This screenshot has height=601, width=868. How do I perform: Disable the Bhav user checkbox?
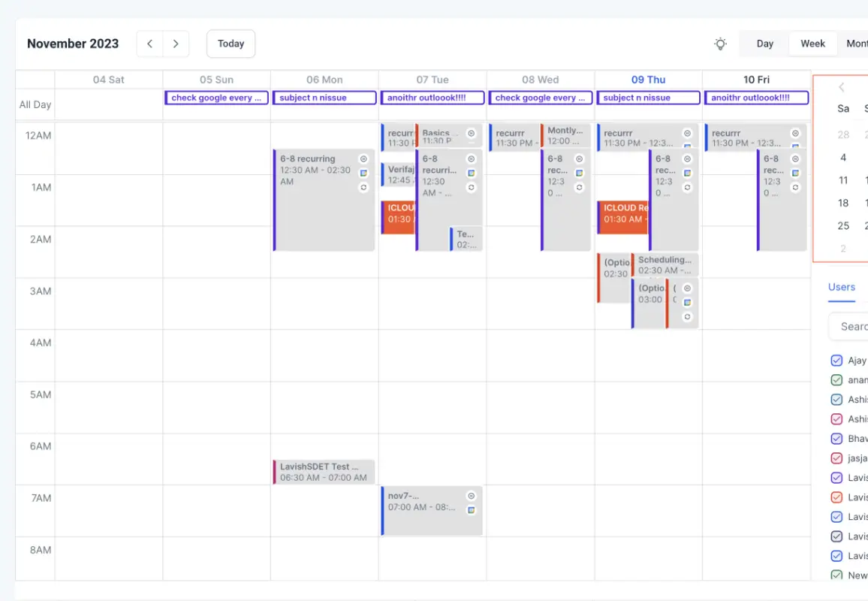(836, 438)
